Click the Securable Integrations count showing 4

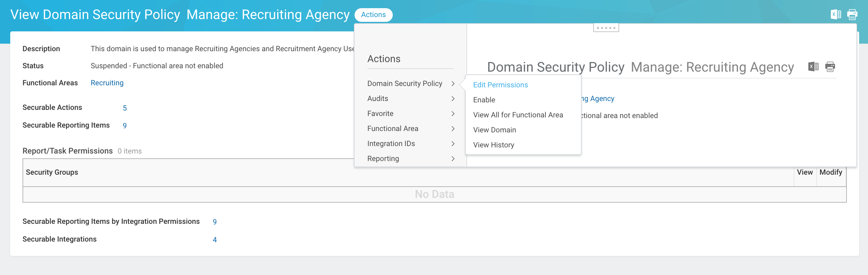click(x=215, y=239)
